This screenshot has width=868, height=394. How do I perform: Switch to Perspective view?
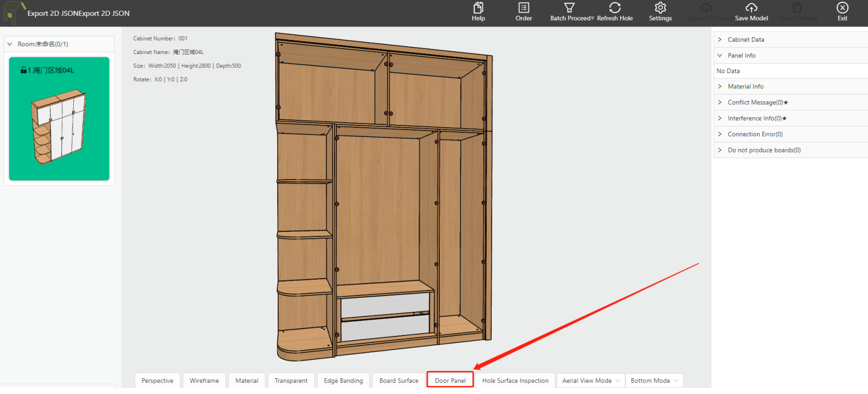pyautogui.click(x=158, y=380)
